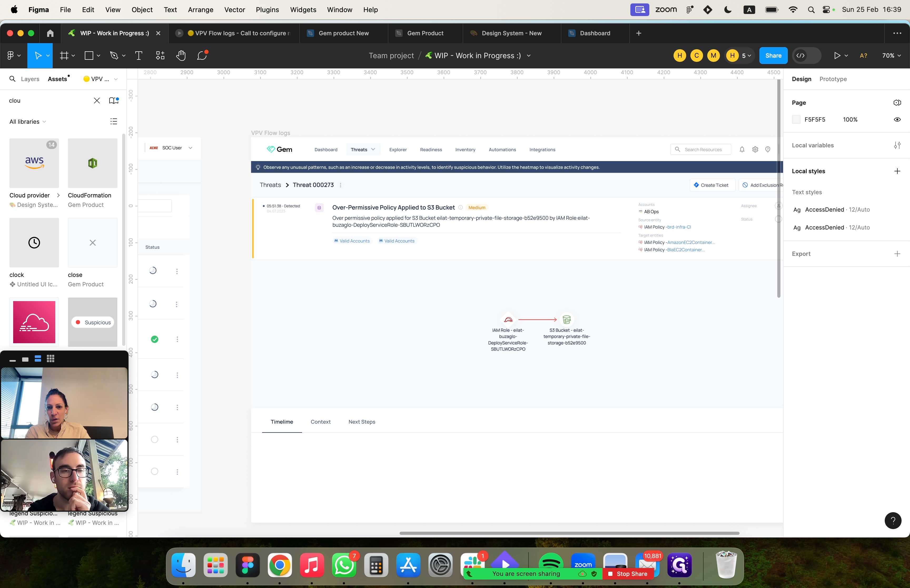Click the blue Share button
The height and width of the screenshot is (588, 910).
pyautogui.click(x=773, y=56)
